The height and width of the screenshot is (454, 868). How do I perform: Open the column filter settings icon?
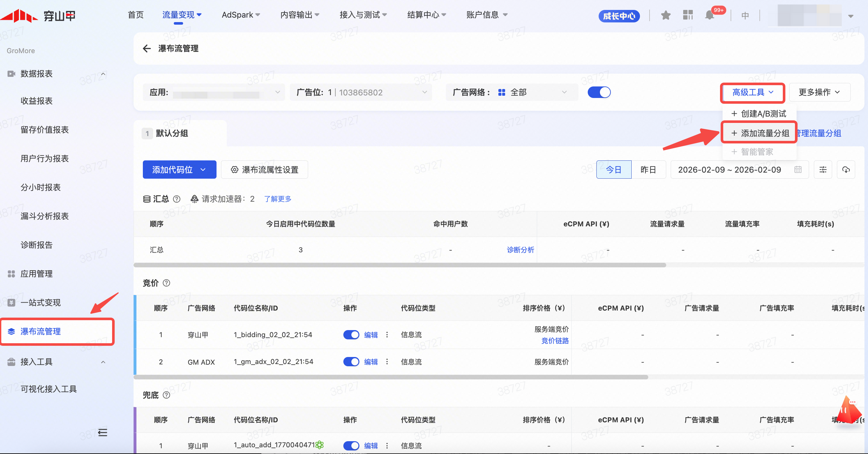click(x=823, y=170)
